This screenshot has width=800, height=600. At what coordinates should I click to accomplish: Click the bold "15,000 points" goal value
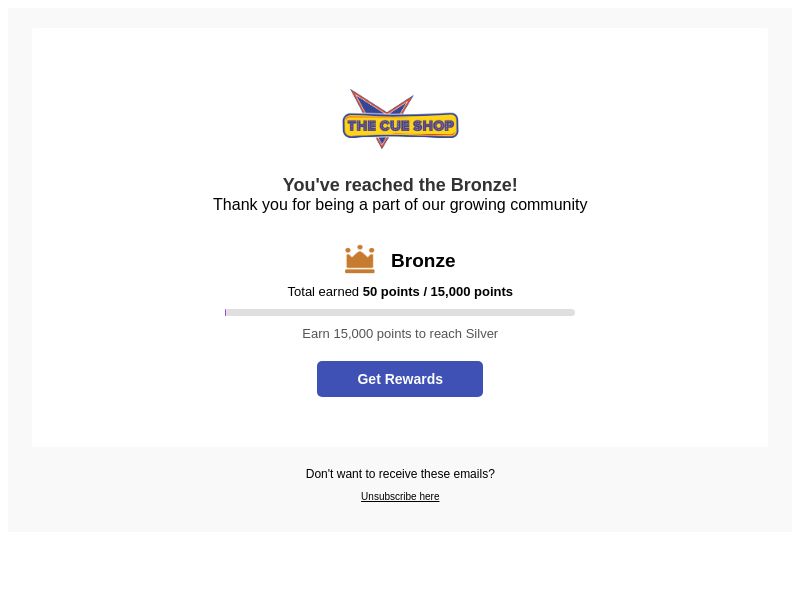click(x=471, y=292)
